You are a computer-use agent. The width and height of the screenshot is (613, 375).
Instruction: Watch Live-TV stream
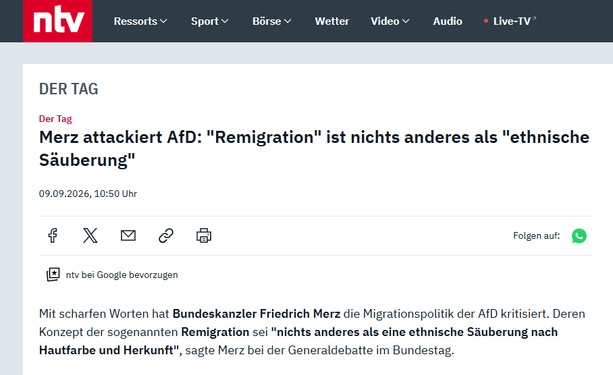point(510,21)
